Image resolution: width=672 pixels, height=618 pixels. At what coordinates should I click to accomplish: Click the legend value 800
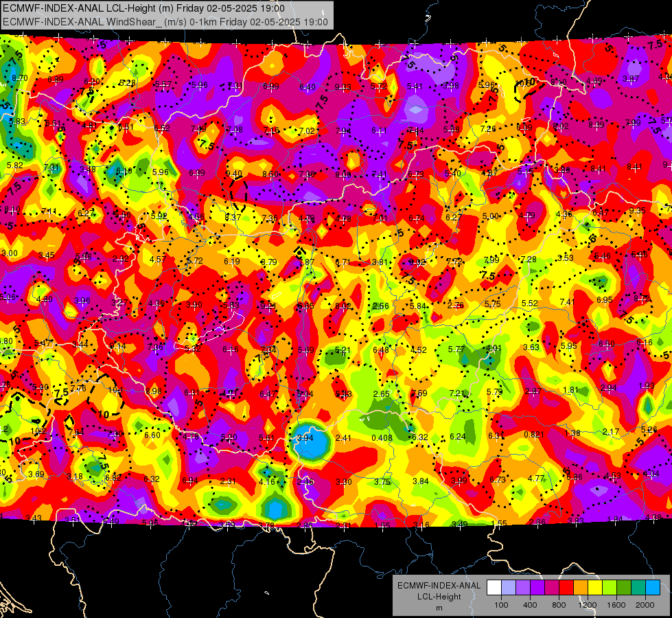559,605
